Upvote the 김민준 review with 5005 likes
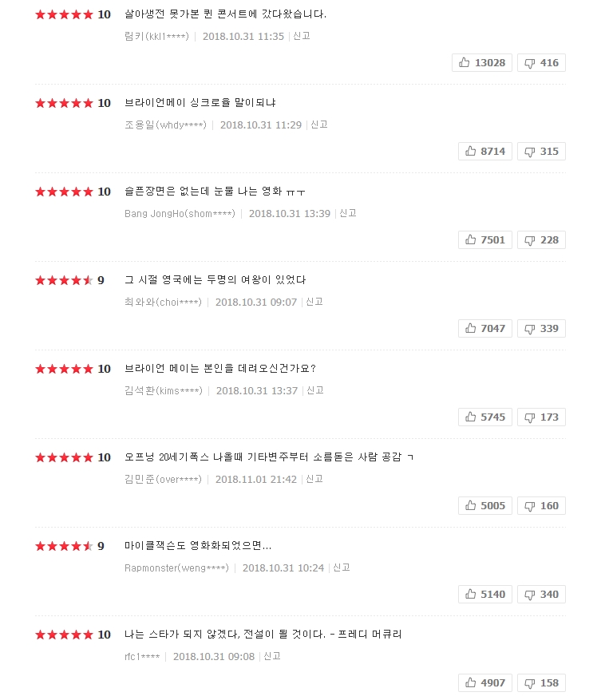The height and width of the screenshot is (700, 601). coord(485,506)
